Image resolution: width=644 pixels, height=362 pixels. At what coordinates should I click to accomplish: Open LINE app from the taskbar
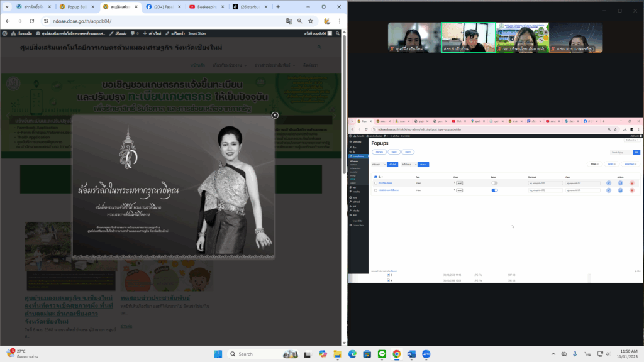pyautogui.click(x=381, y=354)
